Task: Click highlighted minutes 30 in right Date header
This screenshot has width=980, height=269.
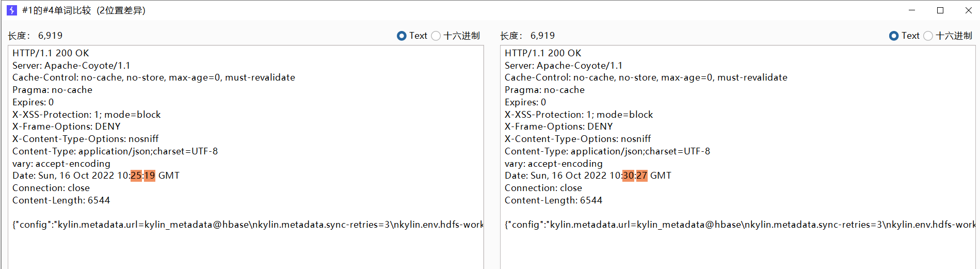Action: click(629, 176)
